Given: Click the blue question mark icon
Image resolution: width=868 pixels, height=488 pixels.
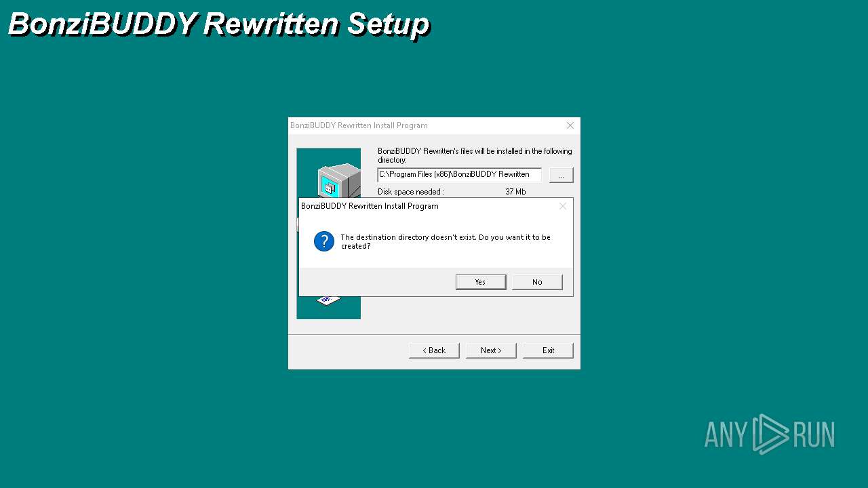Looking at the screenshot, I should 324,241.
